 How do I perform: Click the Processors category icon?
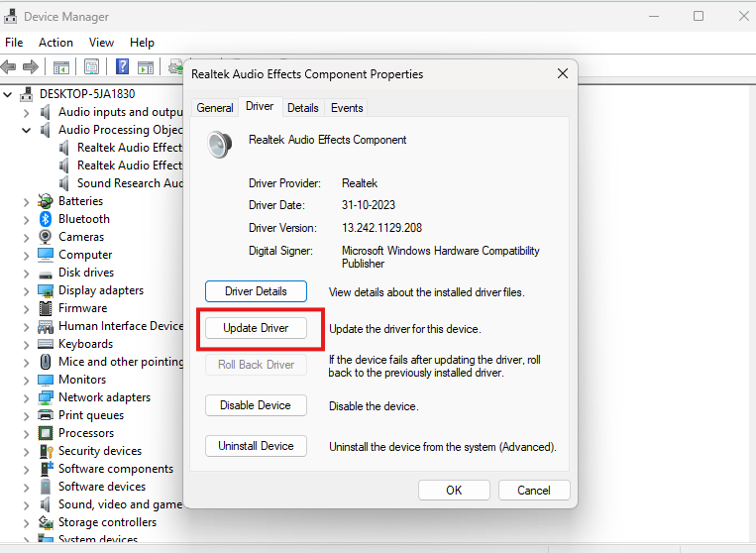click(46, 433)
